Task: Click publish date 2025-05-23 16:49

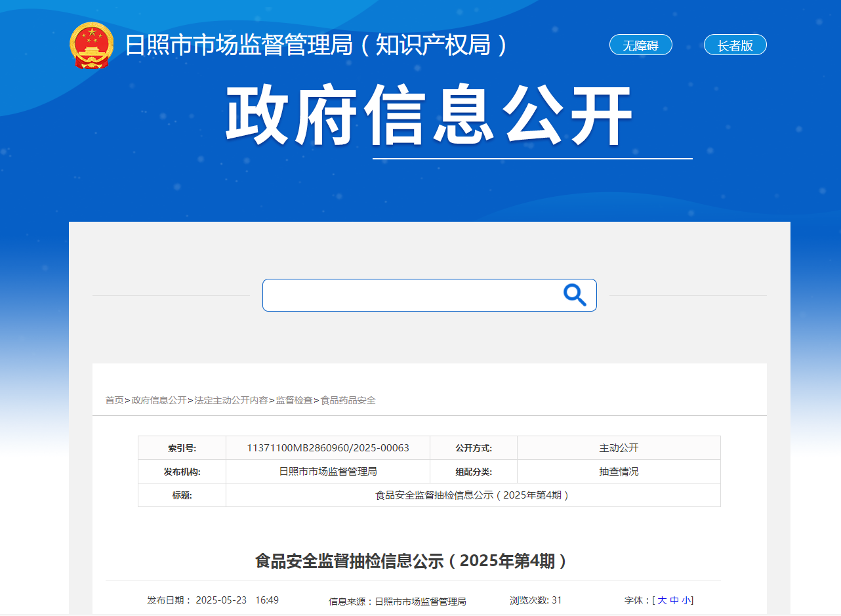Action: 213,600
